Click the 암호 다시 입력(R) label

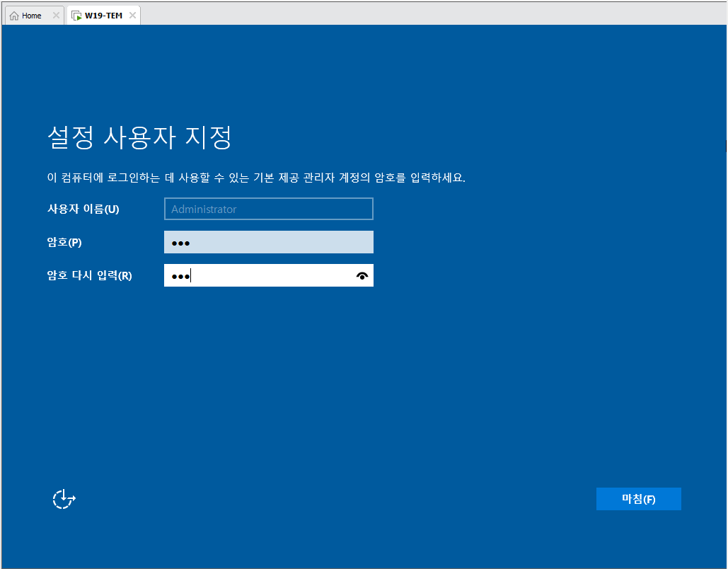click(89, 275)
